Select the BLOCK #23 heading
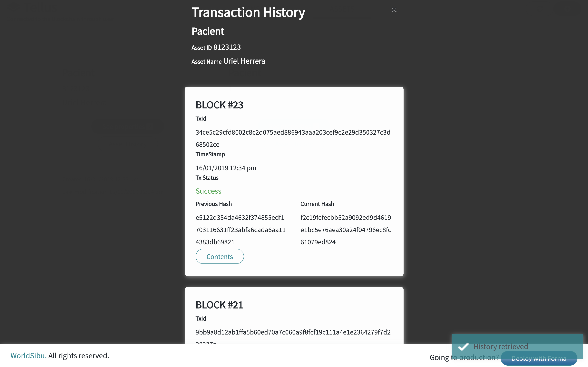 [x=219, y=105]
